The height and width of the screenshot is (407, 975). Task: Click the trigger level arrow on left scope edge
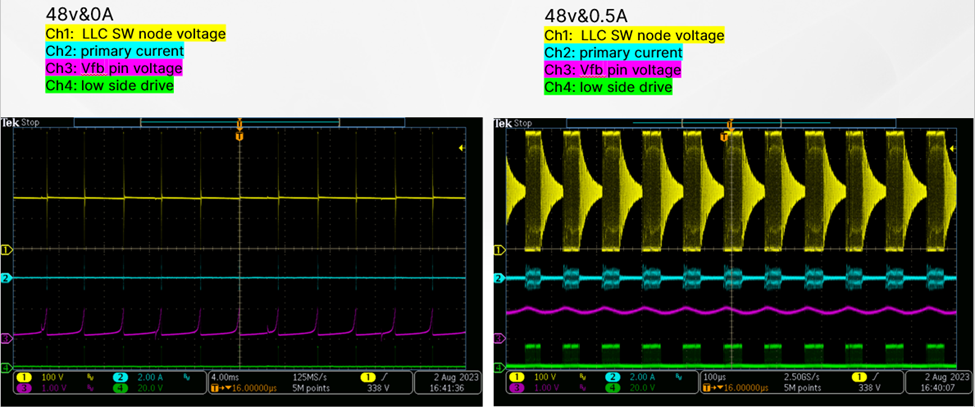[461, 148]
